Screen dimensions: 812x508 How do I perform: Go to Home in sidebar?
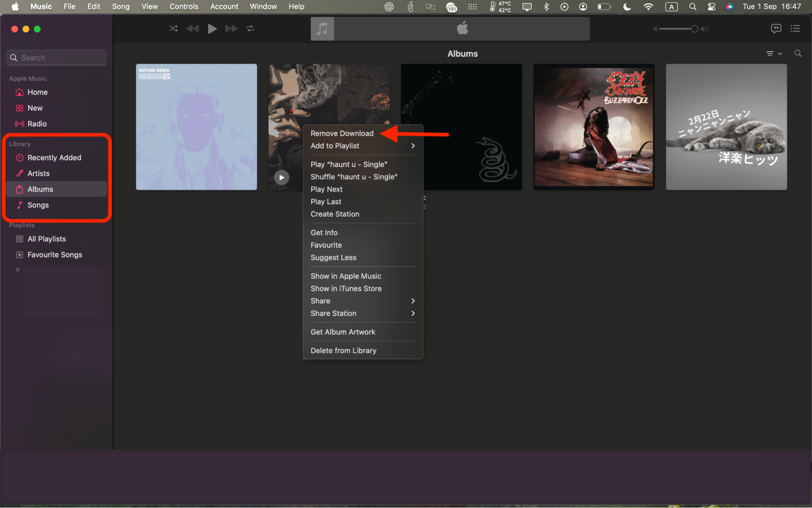coord(56,92)
